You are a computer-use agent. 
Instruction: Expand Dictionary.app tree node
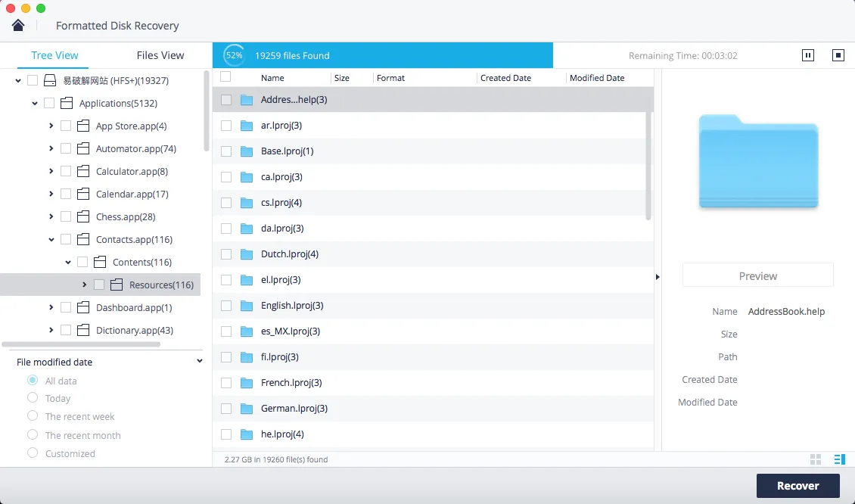point(51,331)
